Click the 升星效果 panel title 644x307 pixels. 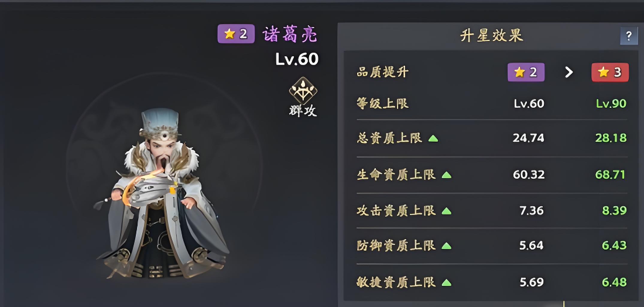point(492,36)
